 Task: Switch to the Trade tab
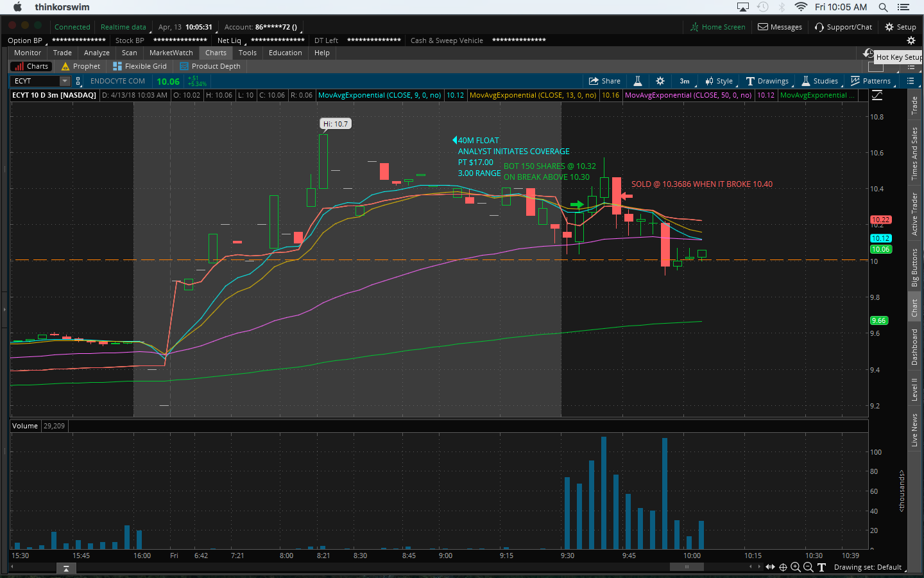click(x=62, y=53)
